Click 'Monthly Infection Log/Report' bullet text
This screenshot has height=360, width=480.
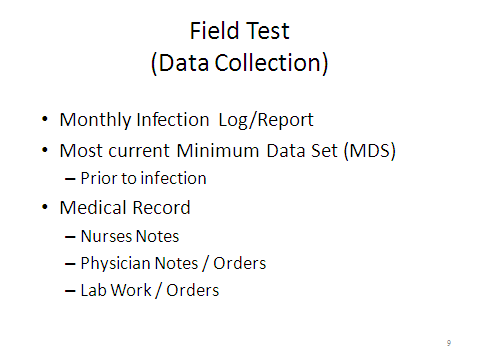point(186,120)
